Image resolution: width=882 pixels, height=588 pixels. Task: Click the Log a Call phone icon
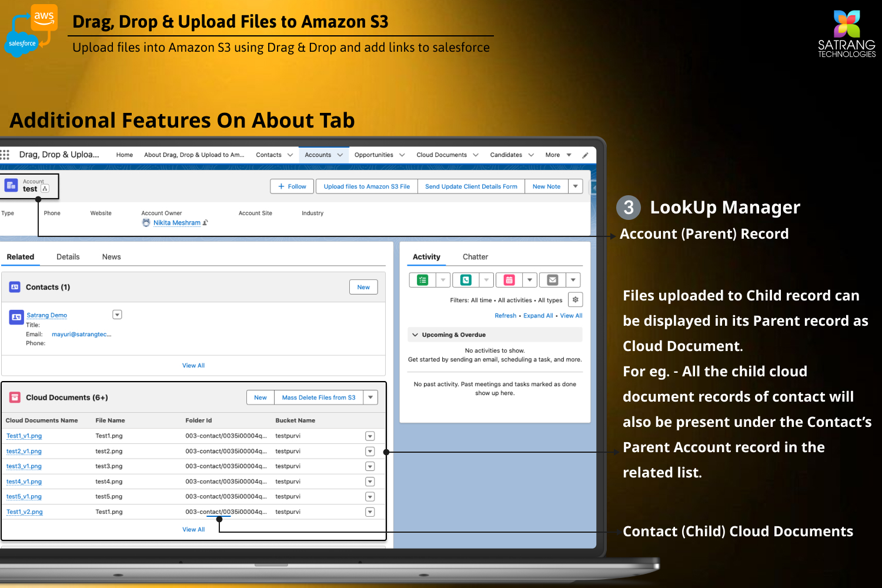pyautogui.click(x=466, y=280)
